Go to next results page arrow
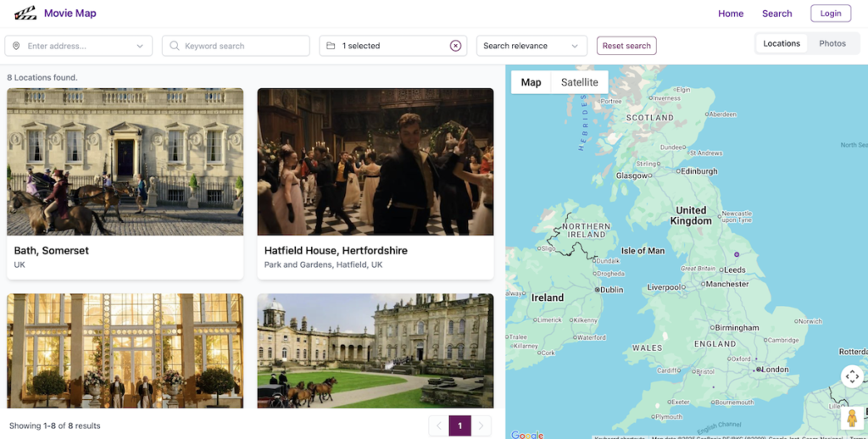 [481, 425]
